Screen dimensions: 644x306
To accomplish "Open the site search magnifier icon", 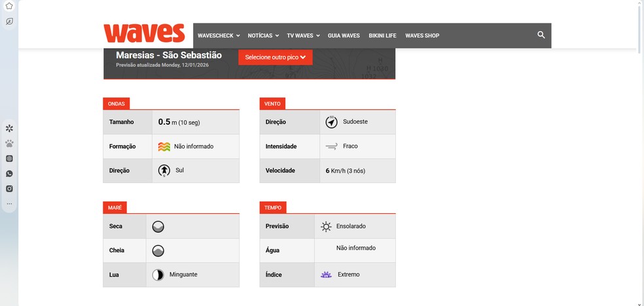I will point(541,35).
